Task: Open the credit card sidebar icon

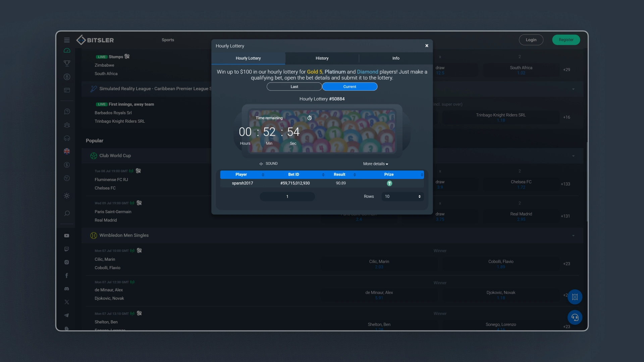Action: (67, 90)
